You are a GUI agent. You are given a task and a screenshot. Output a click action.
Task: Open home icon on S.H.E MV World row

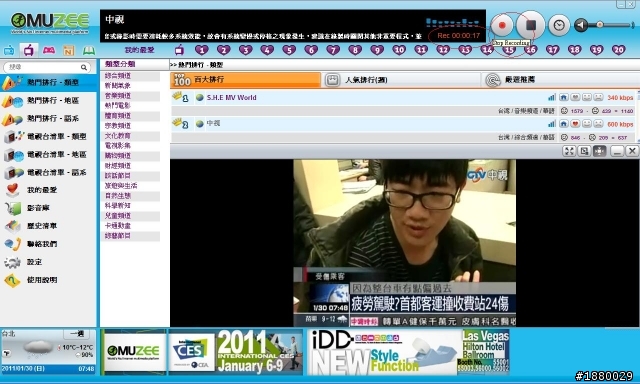click(564, 97)
